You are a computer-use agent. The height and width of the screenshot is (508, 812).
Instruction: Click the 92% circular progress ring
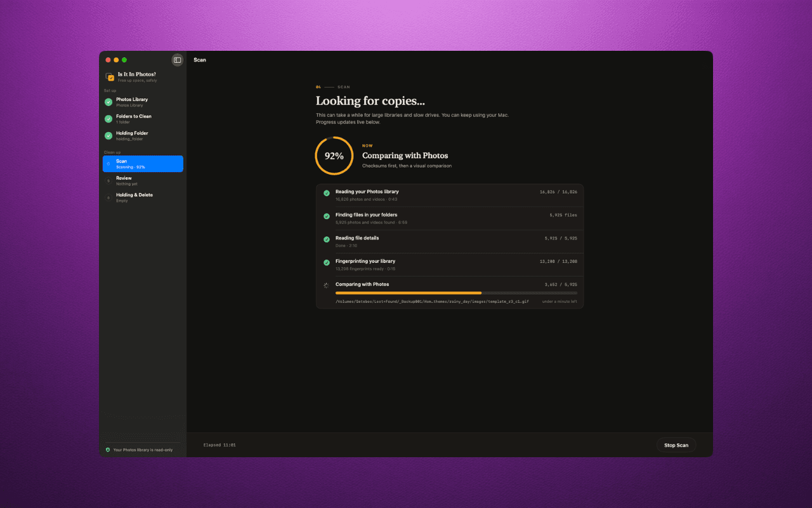tap(334, 156)
